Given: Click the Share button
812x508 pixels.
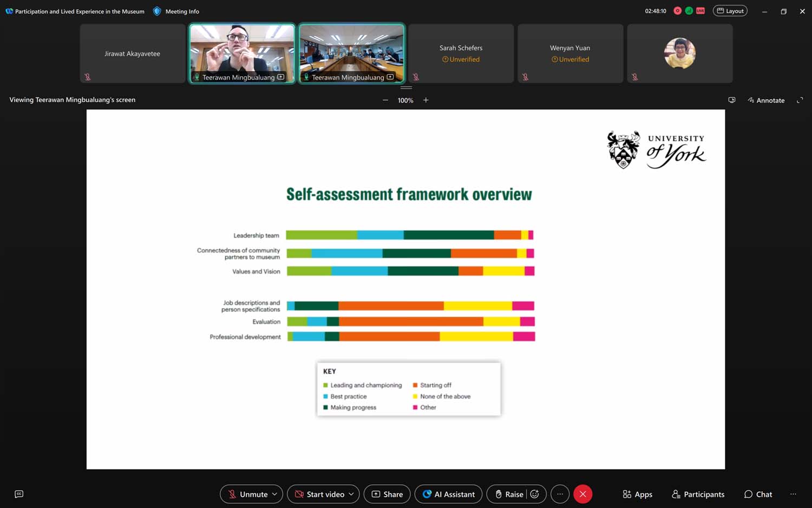Looking at the screenshot, I should click(387, 494).
